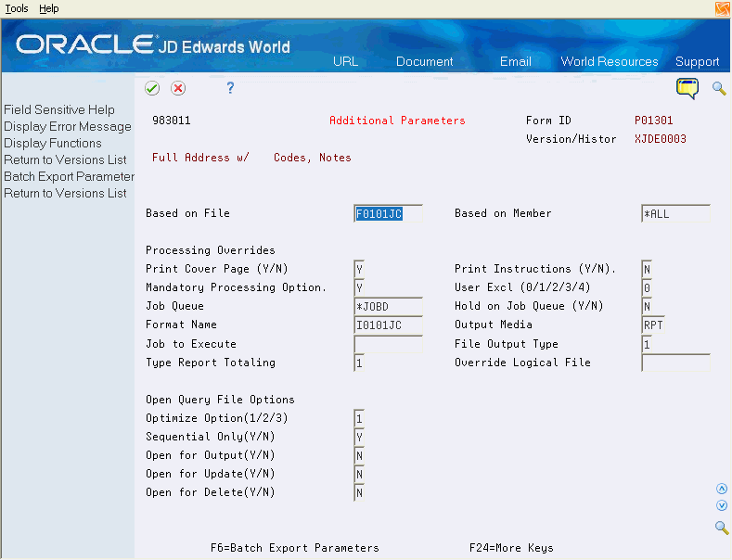Click the Format Name field
Image resolution: width=732 pixels, height=560 pixels.
[388, 325]
